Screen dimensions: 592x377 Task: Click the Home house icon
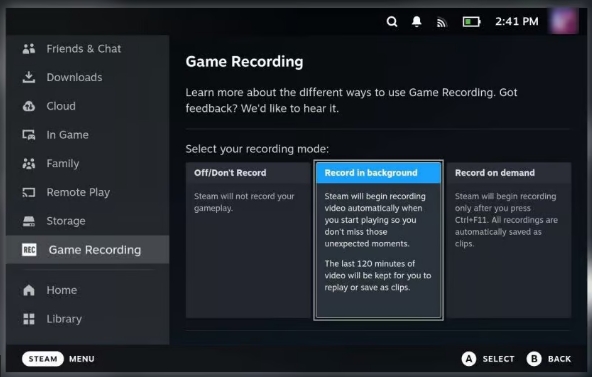coord(29,290)
